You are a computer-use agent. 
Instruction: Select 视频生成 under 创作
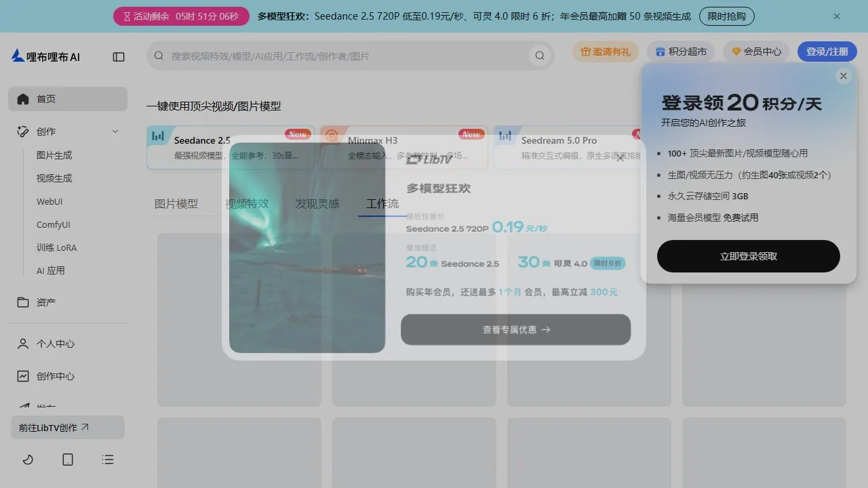(54, 178)
